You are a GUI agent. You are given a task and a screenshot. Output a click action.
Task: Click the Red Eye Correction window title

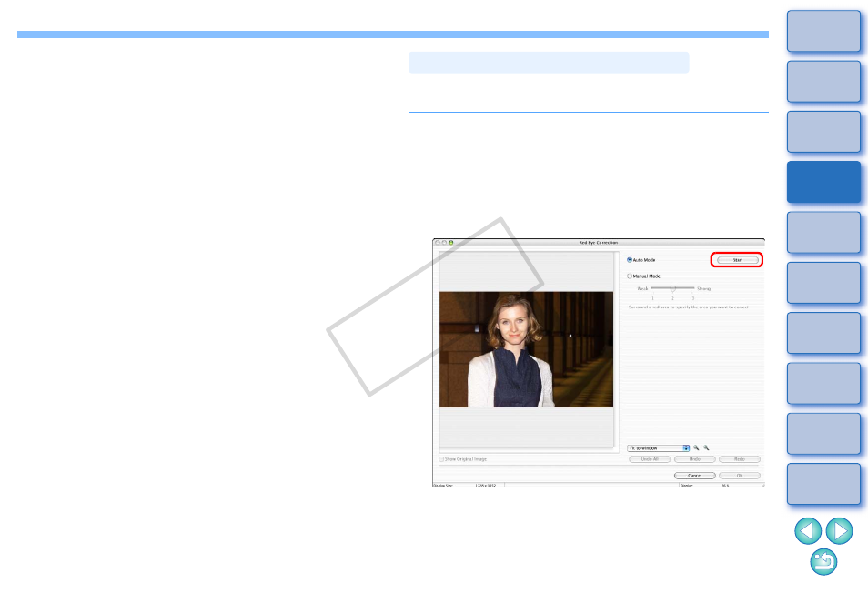tap(599, 243)
